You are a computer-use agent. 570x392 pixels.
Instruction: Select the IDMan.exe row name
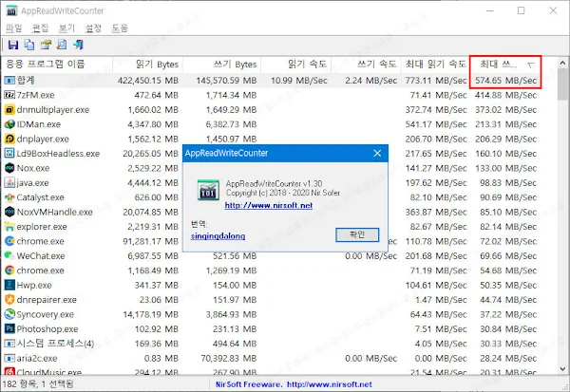pyautogui.click(x=39, y=124)
